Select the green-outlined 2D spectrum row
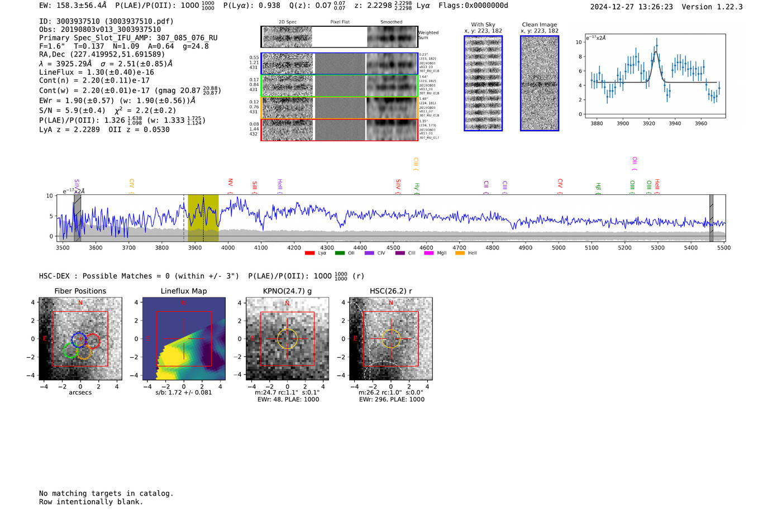The height and width of the screenshot is (532, 782). (x=340, y=86)
